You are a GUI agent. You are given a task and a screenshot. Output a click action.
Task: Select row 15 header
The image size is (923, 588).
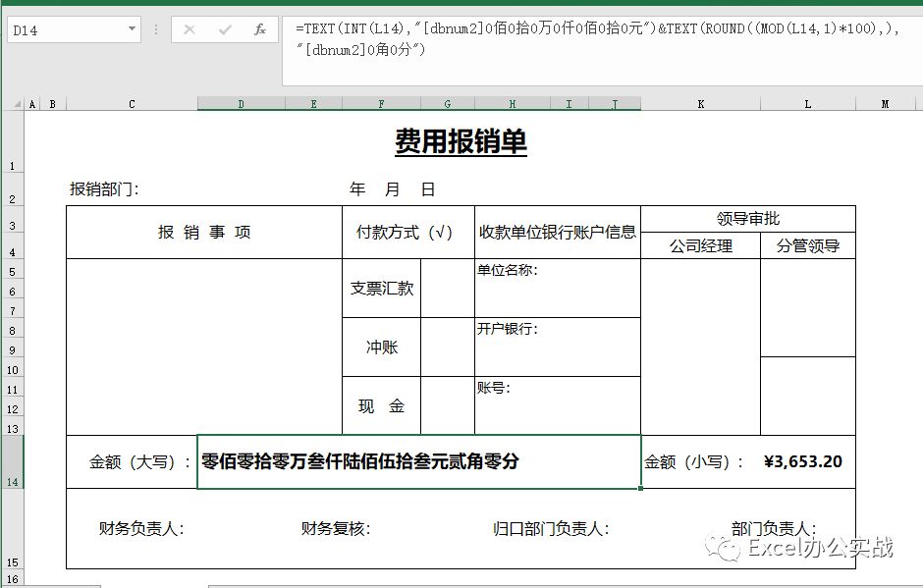(12, 529)
